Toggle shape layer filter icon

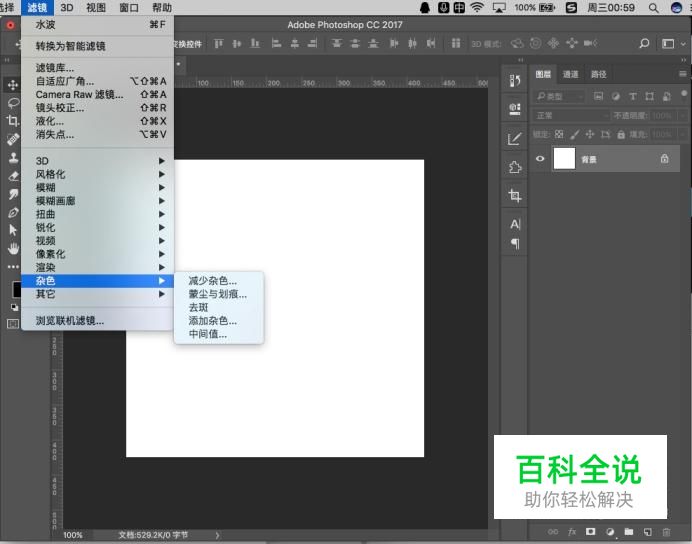[x=650, y=96]
